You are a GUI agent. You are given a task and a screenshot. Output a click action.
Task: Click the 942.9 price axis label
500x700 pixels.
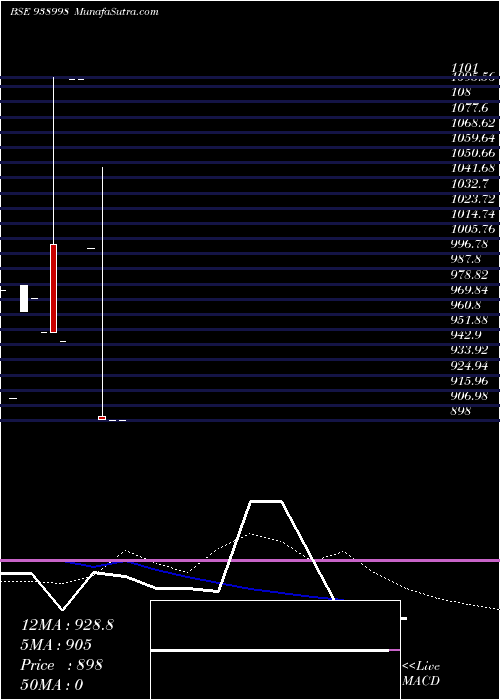coord(466,336)
